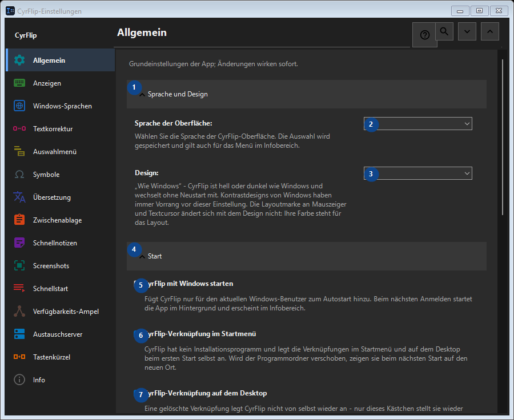Open the Design theme dropdown
This screenshot has height=420, width=514.
[418, 173]
